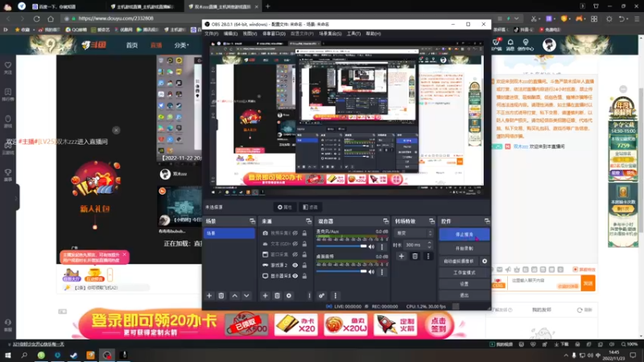Add a new source with the Sources panel plus icon

tap(266, 295)
